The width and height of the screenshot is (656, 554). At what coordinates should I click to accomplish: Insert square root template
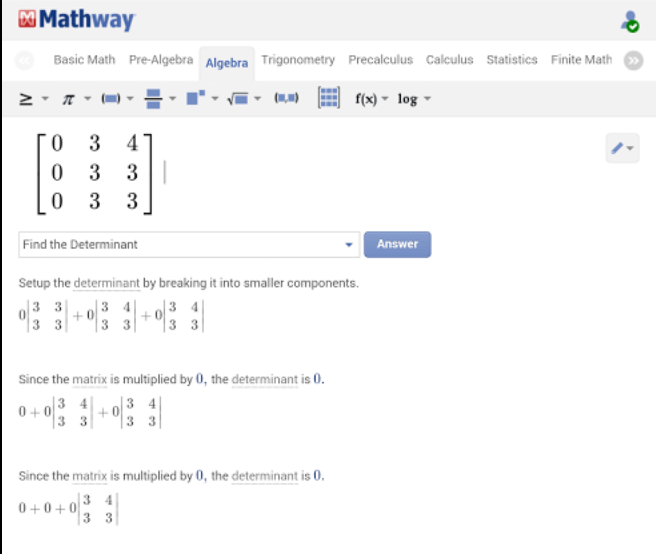tap(238, 99)
